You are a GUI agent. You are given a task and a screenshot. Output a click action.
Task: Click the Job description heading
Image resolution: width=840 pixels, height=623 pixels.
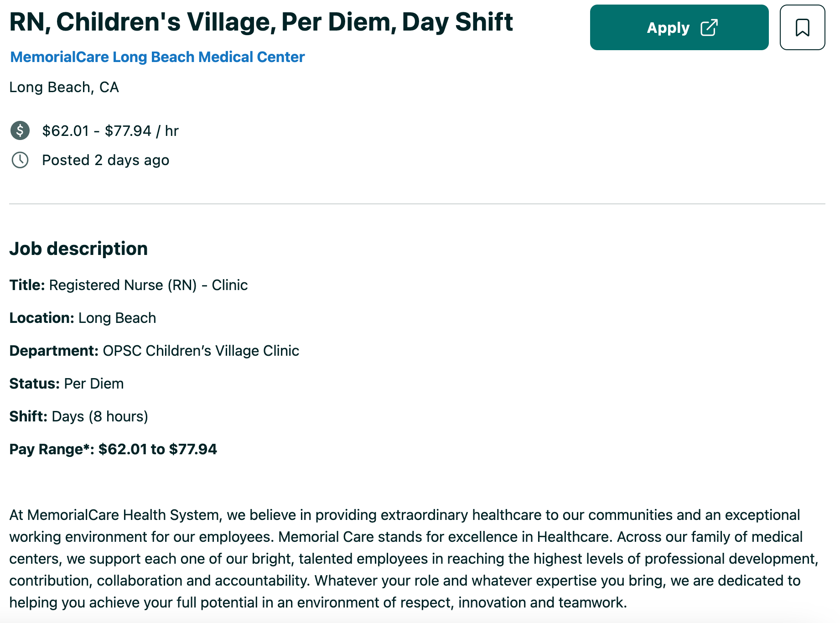click(x=78, y=249)
